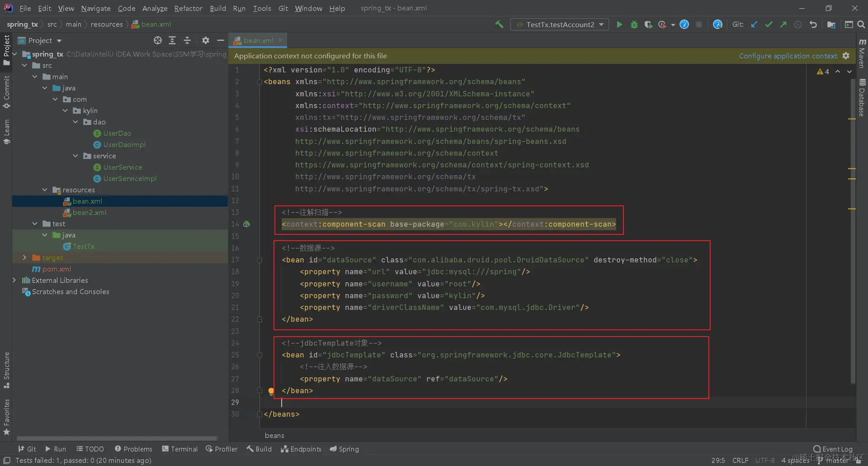Toggle the Structure side panel
Screen dimensions: 868x466
click(x=6, y=370)
